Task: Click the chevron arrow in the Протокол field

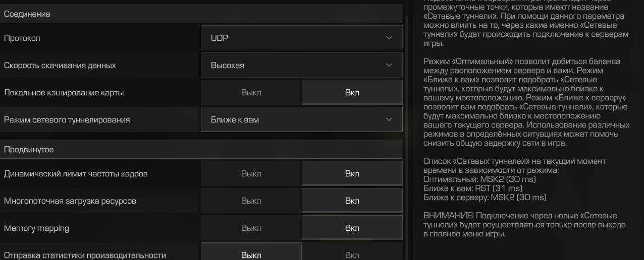Action: 388,38
